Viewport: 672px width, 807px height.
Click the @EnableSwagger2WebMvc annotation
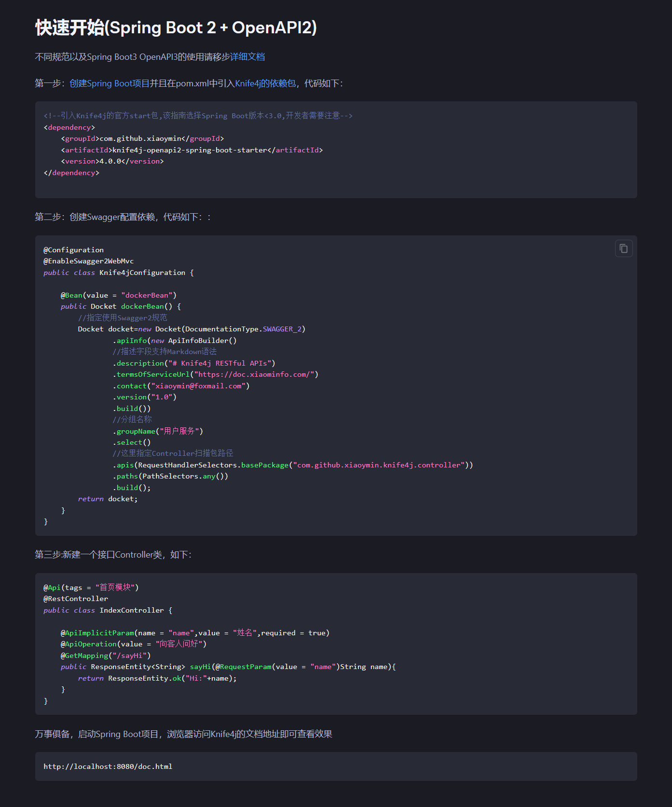tap(88, 261)
